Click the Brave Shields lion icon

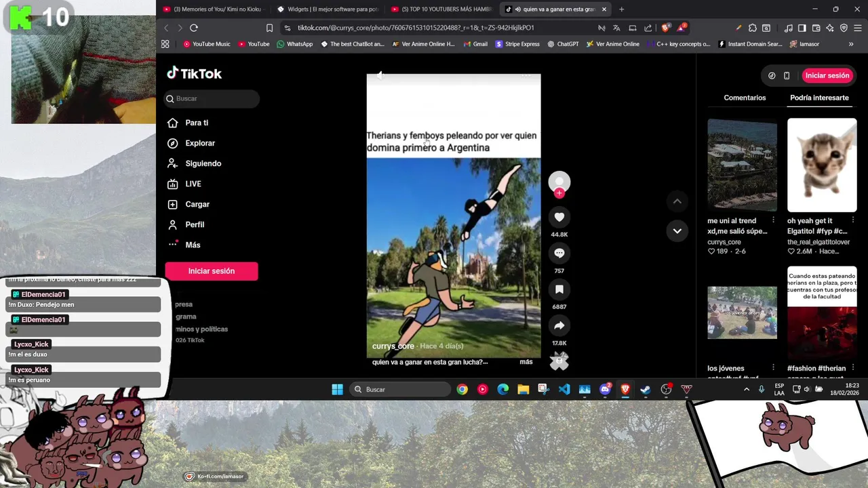click(665, 28)
